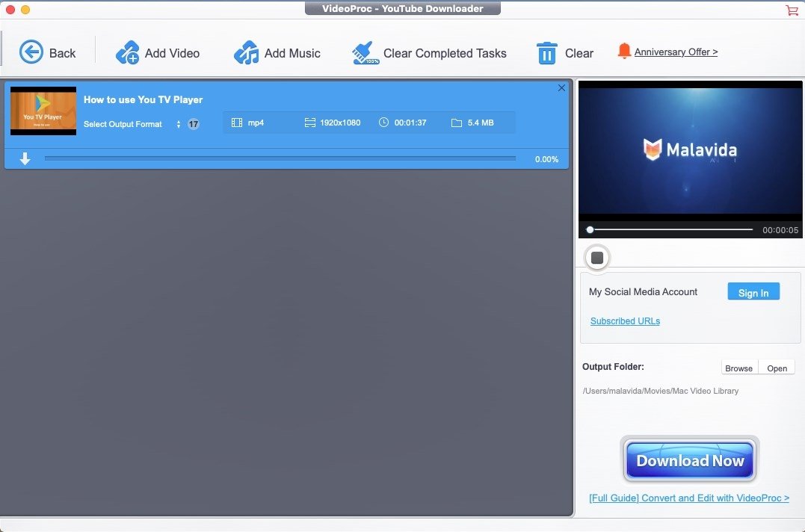Open the Anniversary Offer link
Screen dimensions: 805x532
tap(676, 52)
